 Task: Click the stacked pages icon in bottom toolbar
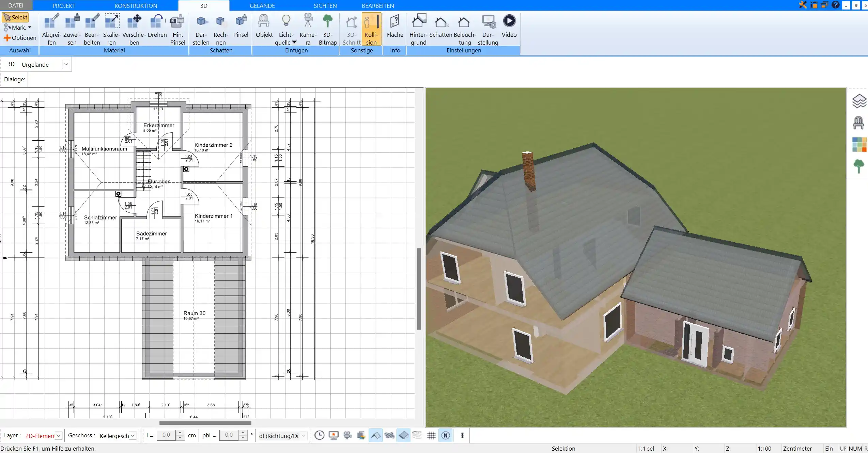[x=361, y=435]
